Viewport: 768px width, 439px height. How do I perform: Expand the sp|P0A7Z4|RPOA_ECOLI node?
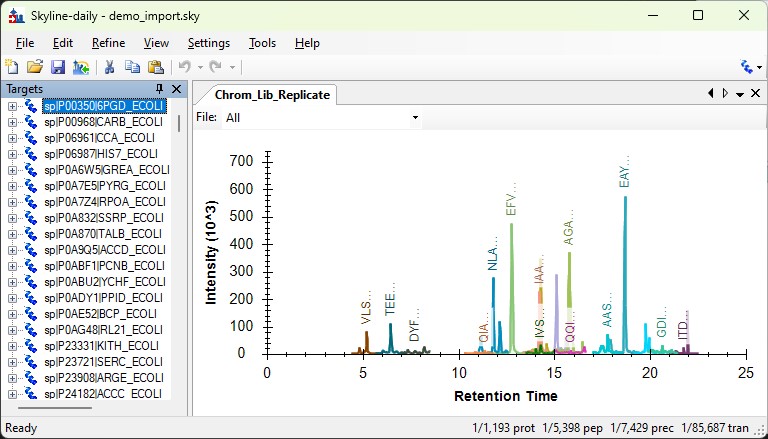(12, 202)
